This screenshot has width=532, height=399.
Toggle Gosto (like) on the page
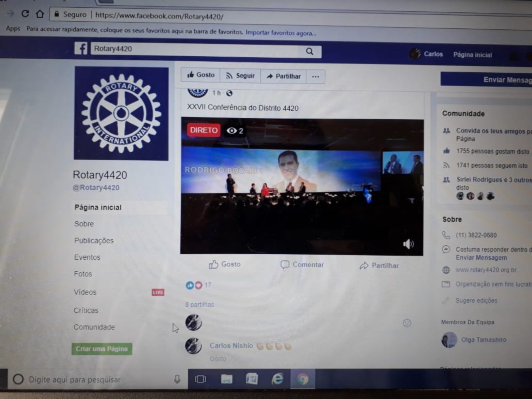(201, 75)
